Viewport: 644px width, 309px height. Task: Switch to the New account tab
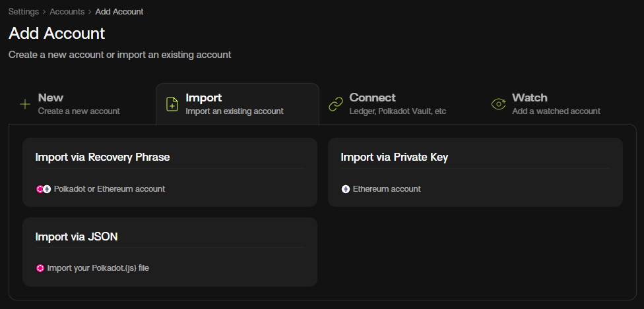51,98
